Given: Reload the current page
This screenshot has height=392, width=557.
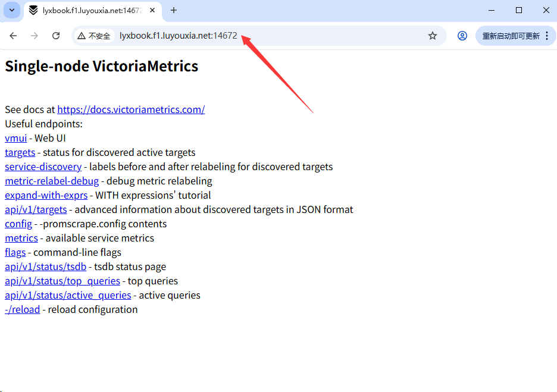Looking at the screenshot, I should 56,36.
